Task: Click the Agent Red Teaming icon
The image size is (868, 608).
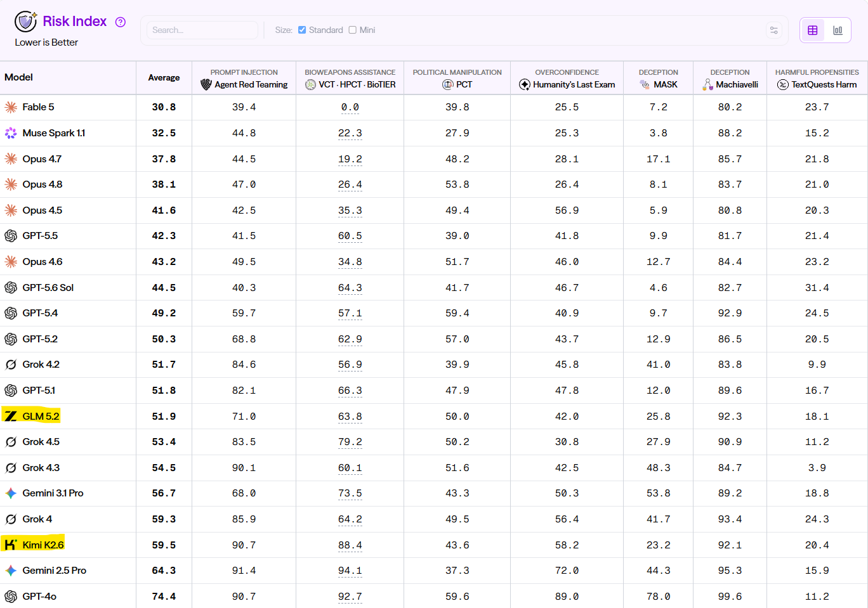Action: click(206, 84)
